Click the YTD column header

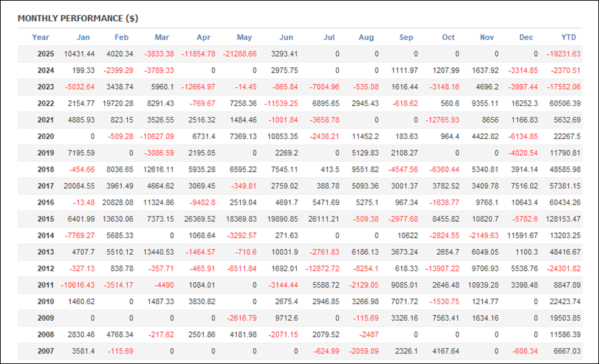pyautogui.click(x=568, y=37)
